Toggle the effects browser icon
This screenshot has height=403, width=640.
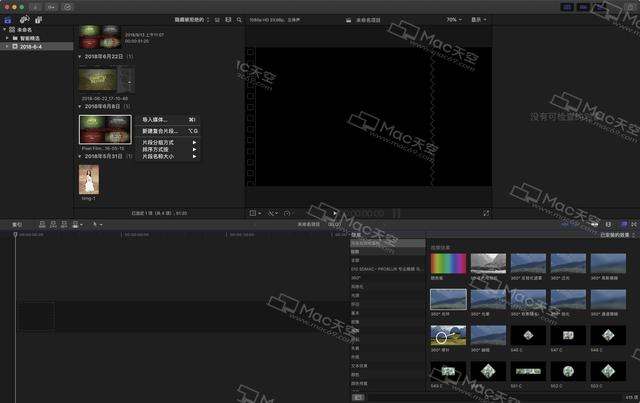point(624,225)
